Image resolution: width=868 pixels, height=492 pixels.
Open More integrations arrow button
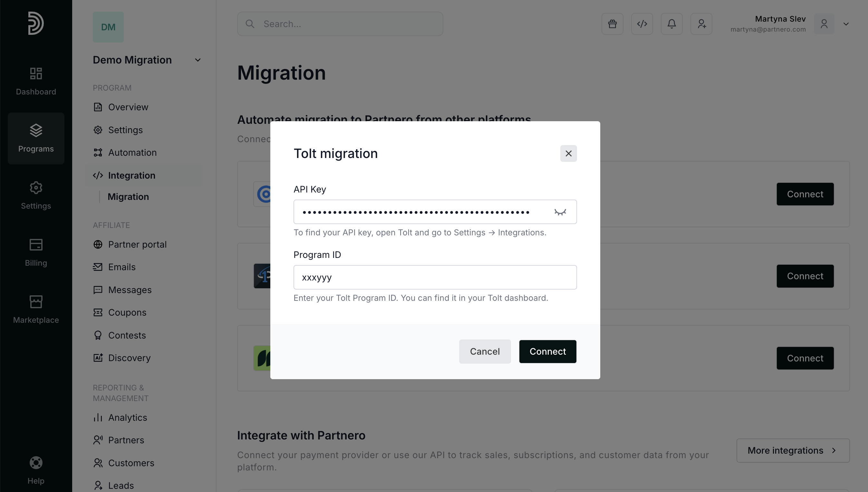pos(793,450)
